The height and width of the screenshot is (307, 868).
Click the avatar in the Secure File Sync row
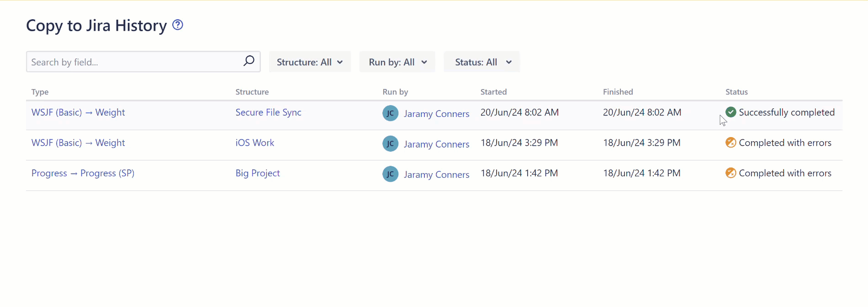click(390, 113)
